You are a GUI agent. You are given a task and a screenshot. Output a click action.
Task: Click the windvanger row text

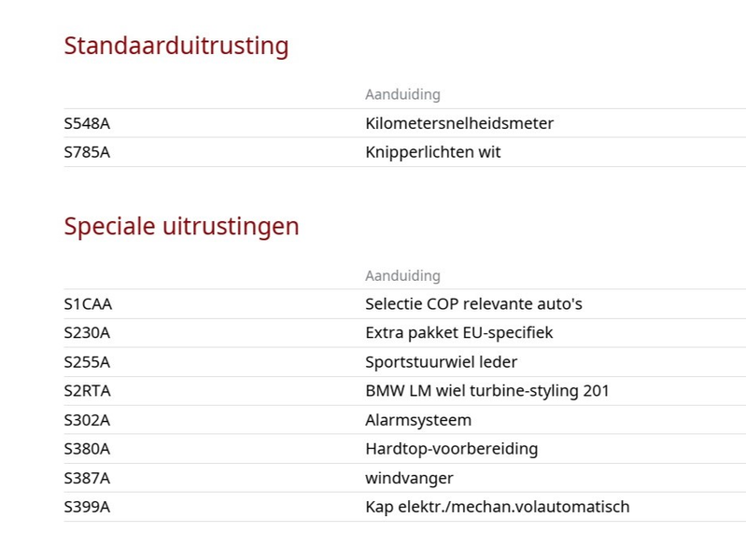click(409, 478)
